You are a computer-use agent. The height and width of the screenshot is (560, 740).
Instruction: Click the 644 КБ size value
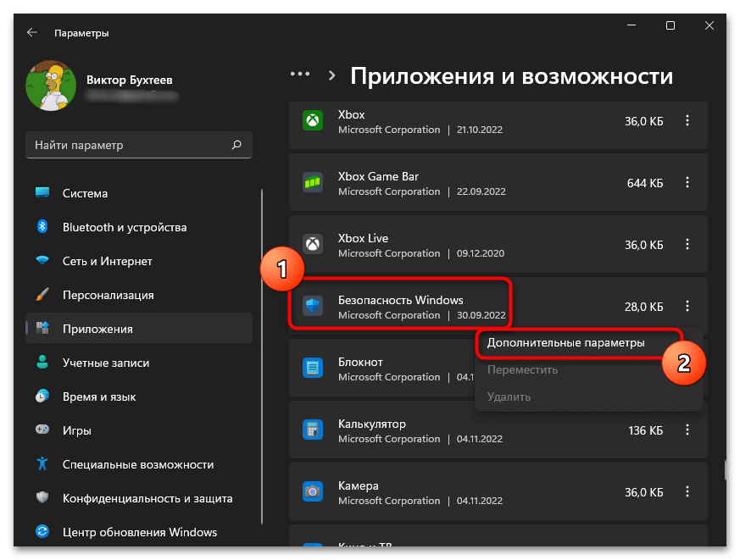coord(645,183)
